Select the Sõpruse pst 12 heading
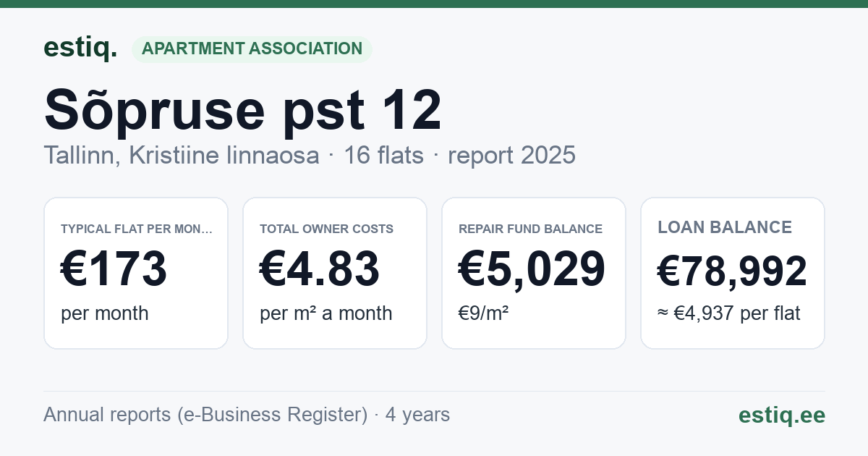Screen dimensions: 868x456 click(243, 110)
